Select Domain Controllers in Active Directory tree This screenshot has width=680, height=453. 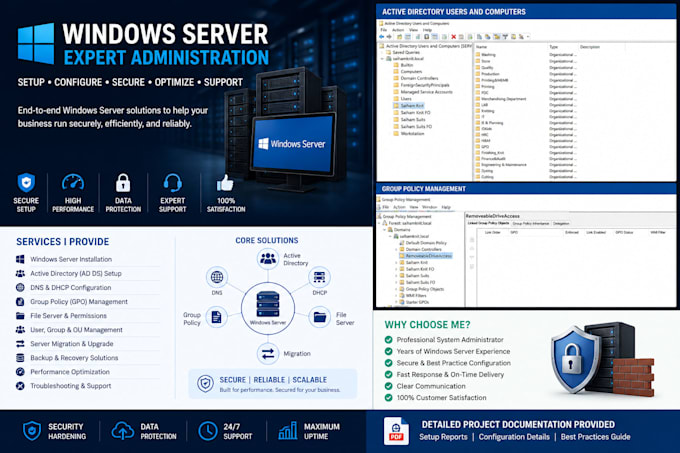tap(416, 78)
